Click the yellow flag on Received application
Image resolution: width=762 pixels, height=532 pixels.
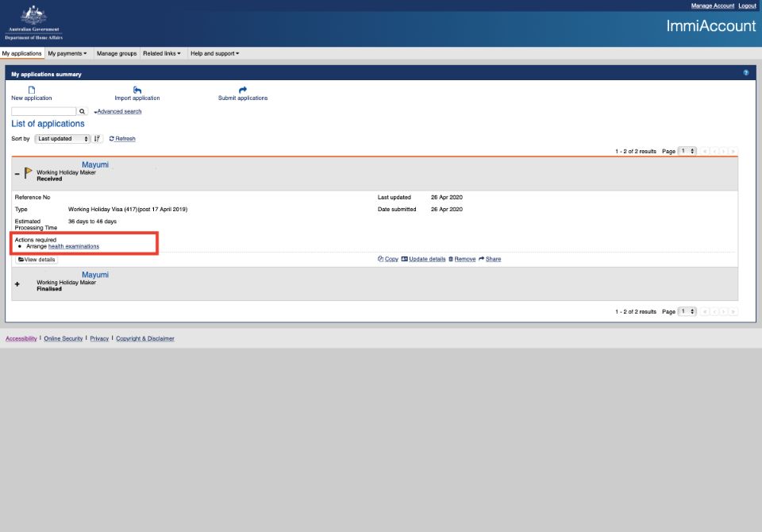[29, 172]
